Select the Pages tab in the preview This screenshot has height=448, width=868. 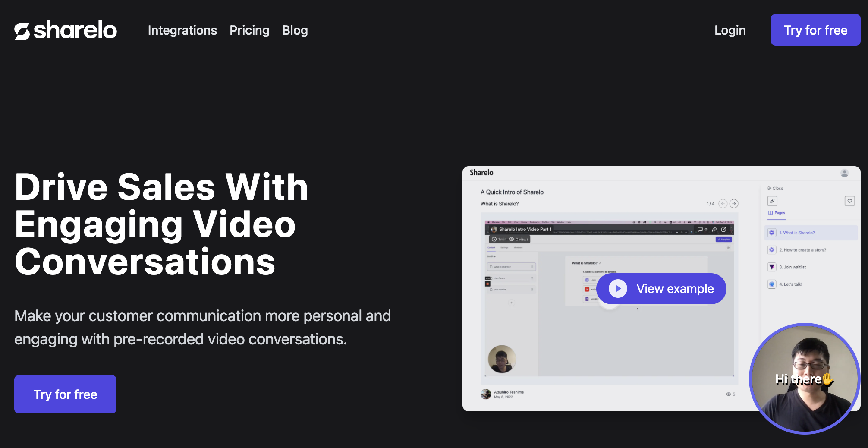(x=777, y=213)
